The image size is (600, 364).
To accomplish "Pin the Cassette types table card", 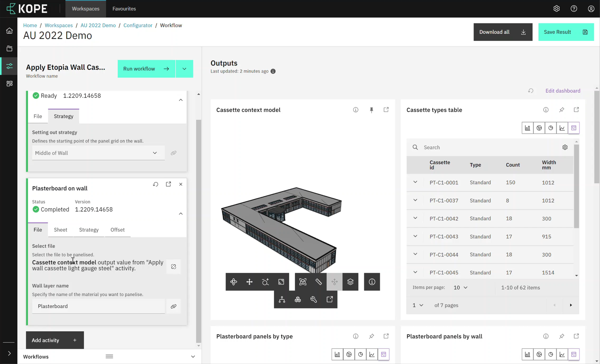I will [x=562, y=110].
